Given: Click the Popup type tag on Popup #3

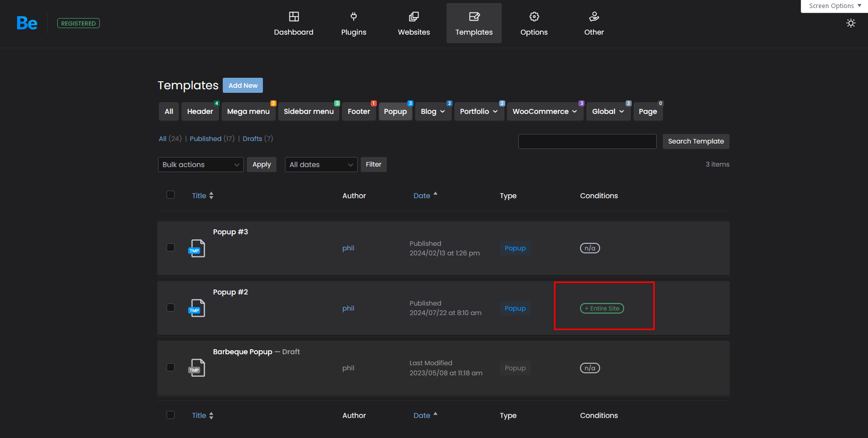Looking at the screenshot, I should coord(515,248).
